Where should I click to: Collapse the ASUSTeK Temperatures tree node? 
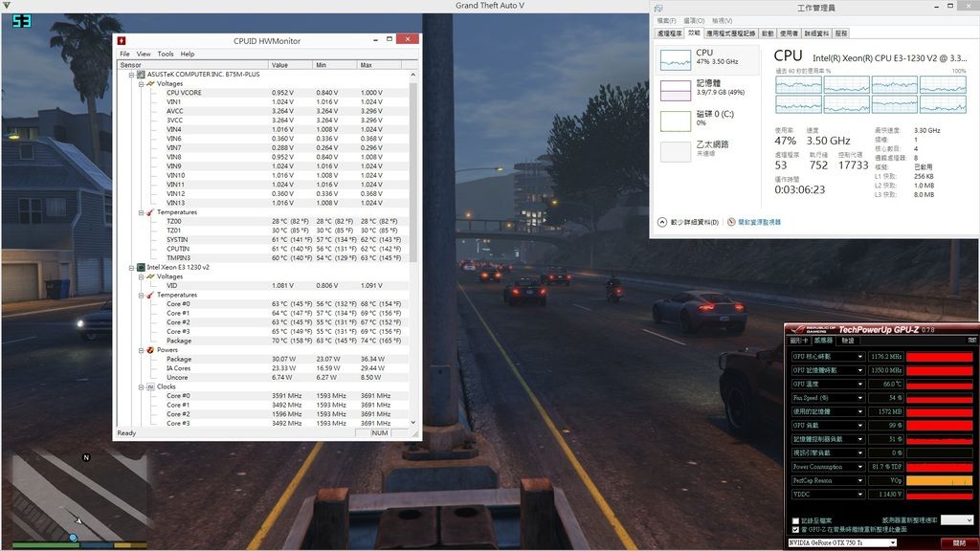pyautogui.click(x=142, y=212)
